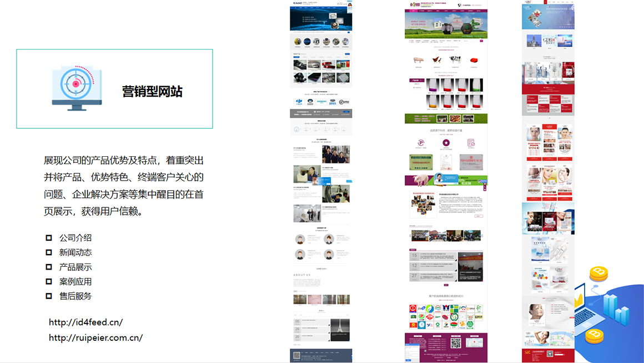
Task: Click the green farm banner in middle website
Action: (x=446, y=118)
